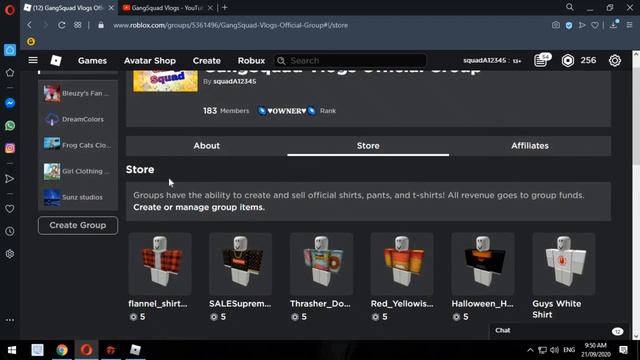Open Guys White Shirt thumbnail
The height and width of the screenshot is (360, 640).
(564, 264)
